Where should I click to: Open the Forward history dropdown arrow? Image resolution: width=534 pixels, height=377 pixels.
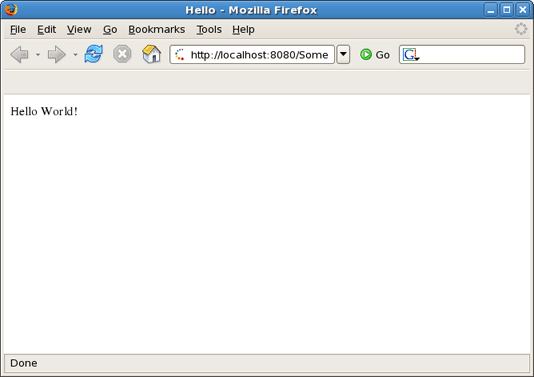point(75,54)
